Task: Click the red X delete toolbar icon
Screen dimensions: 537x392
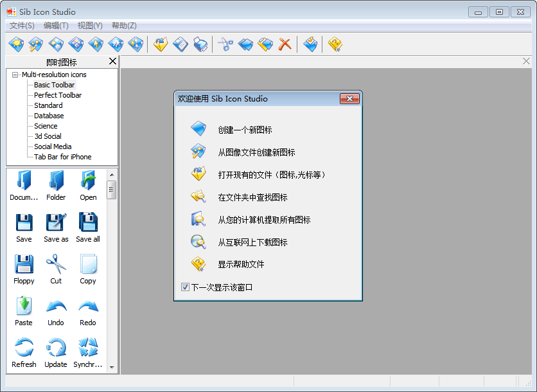Action: pos(285,44)
